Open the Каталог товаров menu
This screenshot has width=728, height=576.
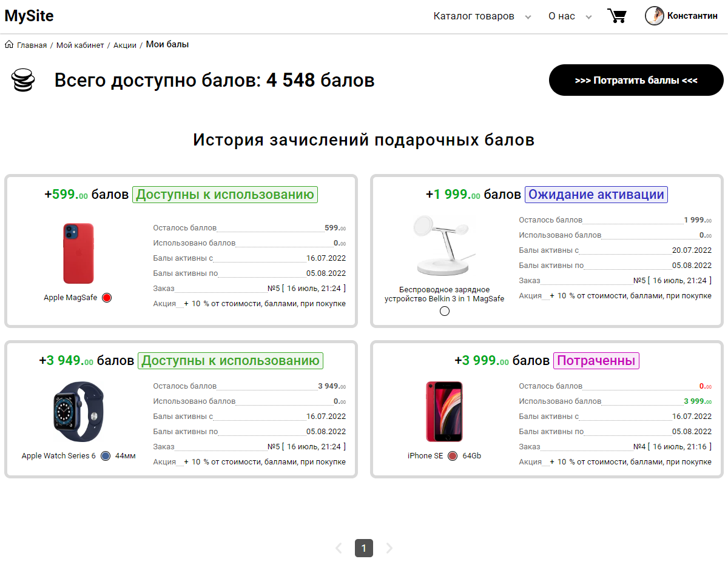click(x=474, y=16)
